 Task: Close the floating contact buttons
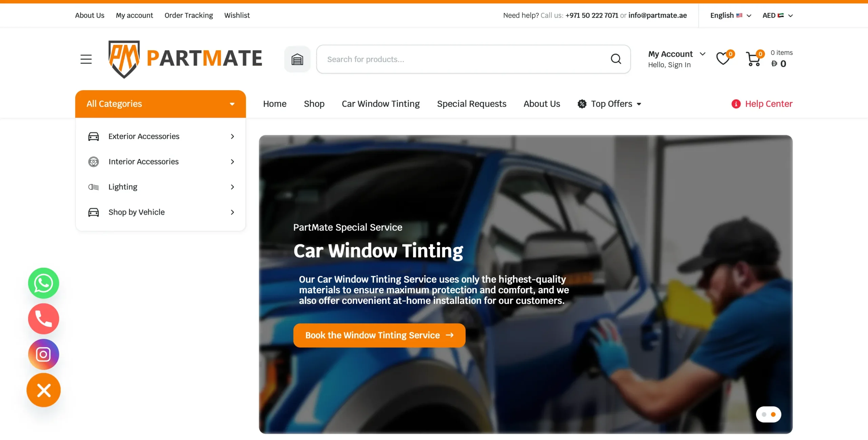(43, 390)
